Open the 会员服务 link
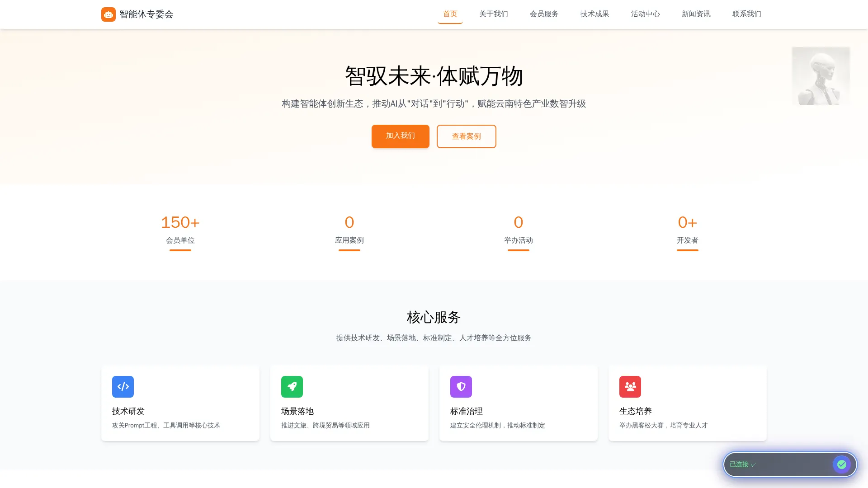Image resolution: width=868 pixels, height=488 pixels. pyautogui.click(x=544, y=14)
